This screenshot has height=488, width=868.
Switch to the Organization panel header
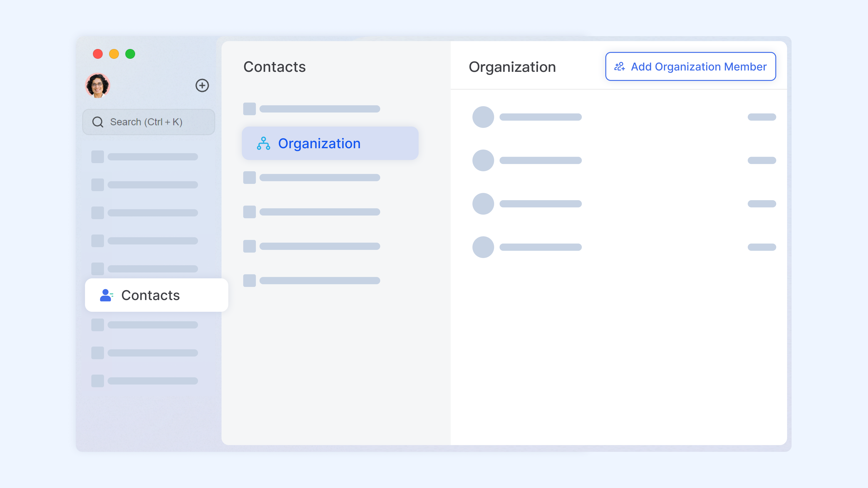(x=512, y=66)
